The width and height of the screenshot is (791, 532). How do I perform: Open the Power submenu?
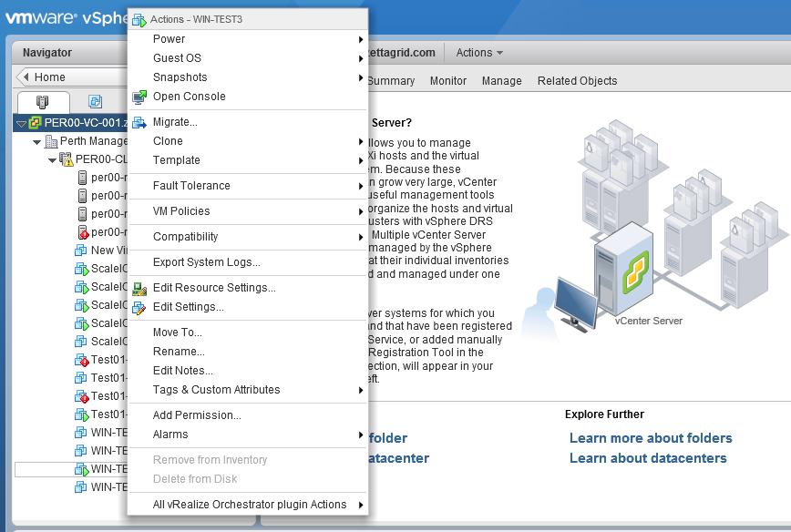coord(248,39)
